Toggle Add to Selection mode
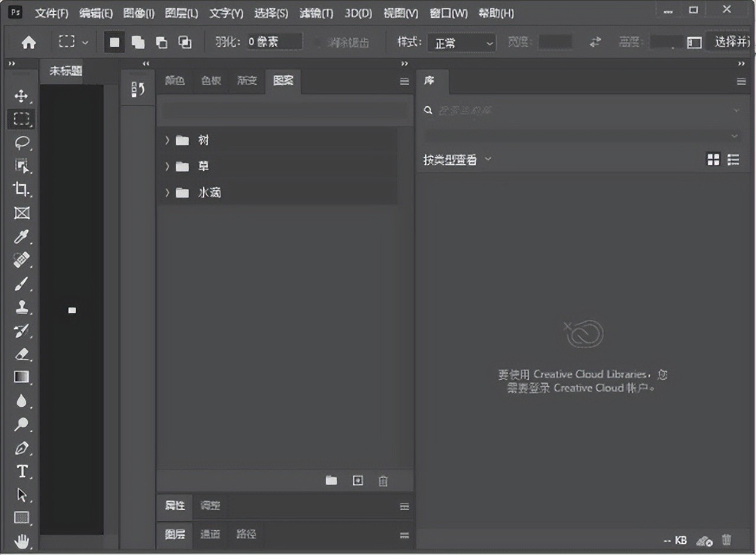 138,43
